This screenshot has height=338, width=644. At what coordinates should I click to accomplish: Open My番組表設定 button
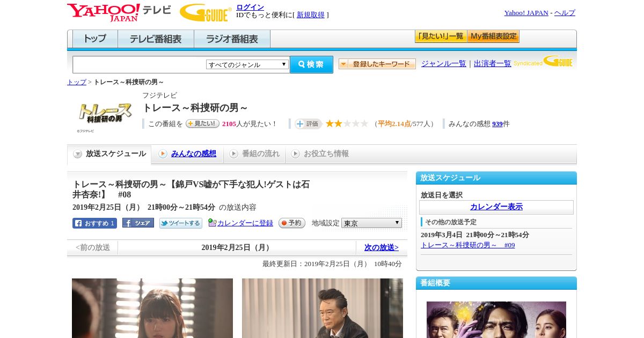point(493,36)
